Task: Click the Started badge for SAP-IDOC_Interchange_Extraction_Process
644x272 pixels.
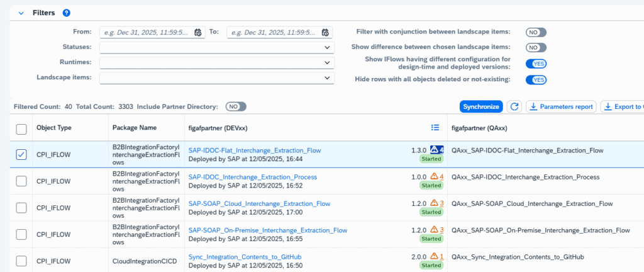Action: [x=431, y=185]
